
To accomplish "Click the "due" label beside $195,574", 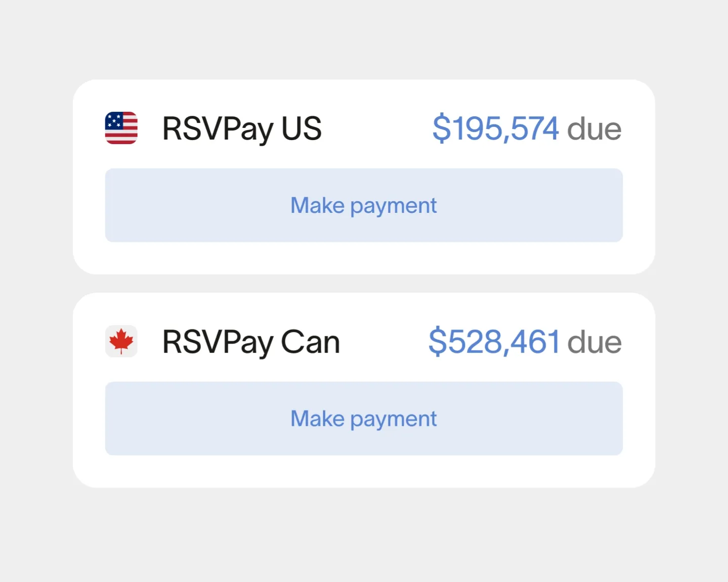I will 594,129.
